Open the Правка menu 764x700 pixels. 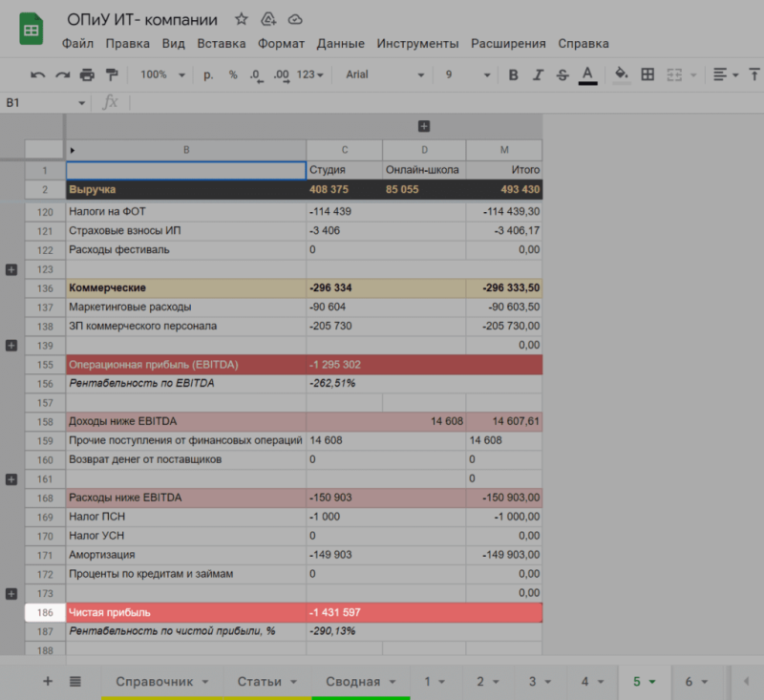tap(128, 43)
